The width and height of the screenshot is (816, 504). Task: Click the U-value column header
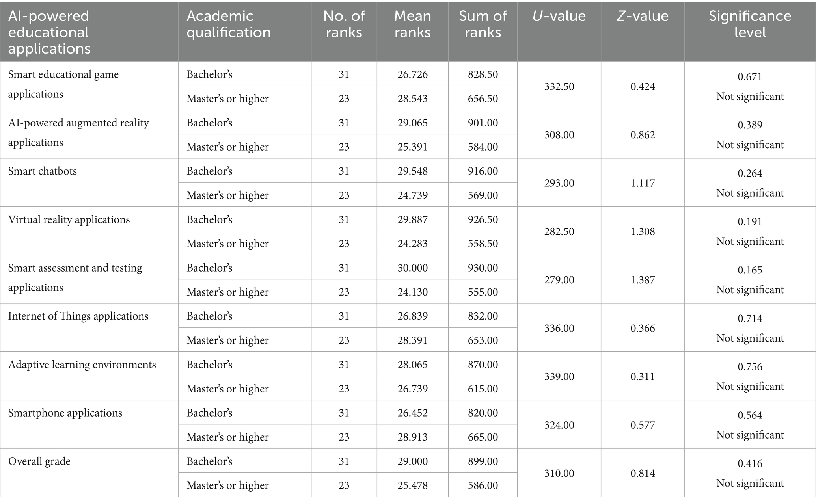point(559,16)
